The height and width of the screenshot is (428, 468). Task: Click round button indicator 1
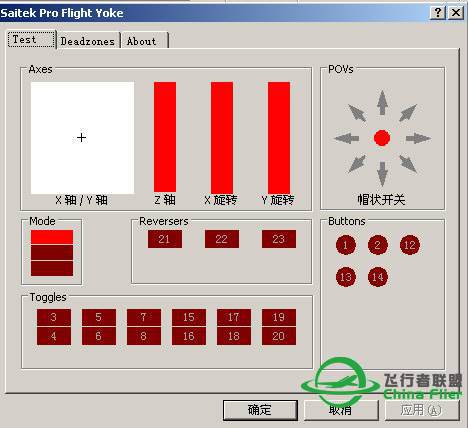point(346,245)
